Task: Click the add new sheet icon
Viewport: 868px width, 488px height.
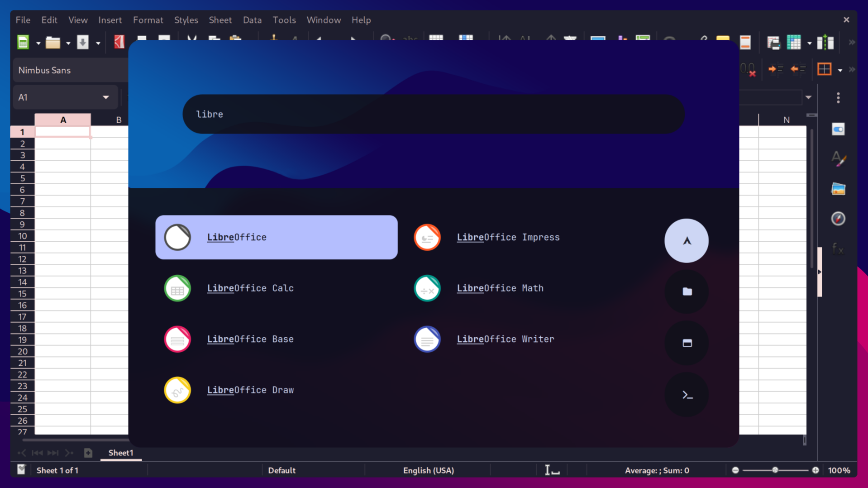Action: 88,453
